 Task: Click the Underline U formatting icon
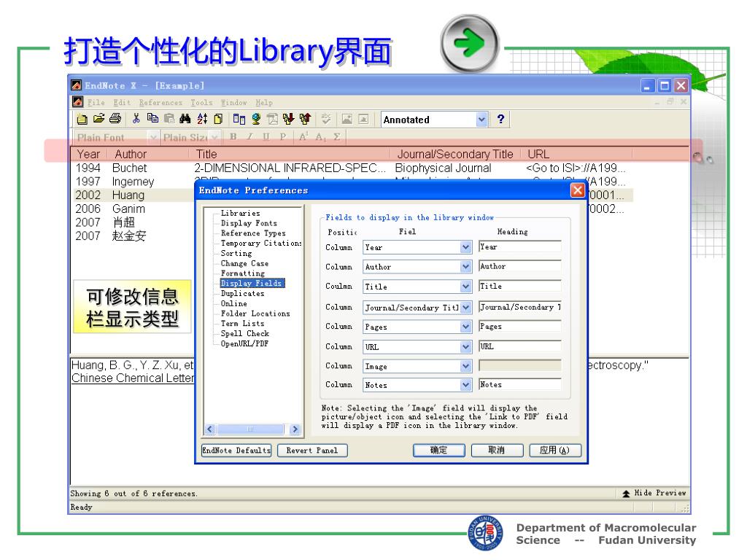(266, 137)
